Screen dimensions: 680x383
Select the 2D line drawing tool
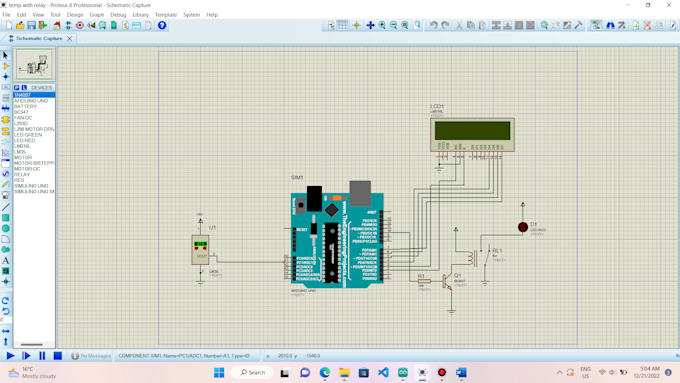coord(6,207)
